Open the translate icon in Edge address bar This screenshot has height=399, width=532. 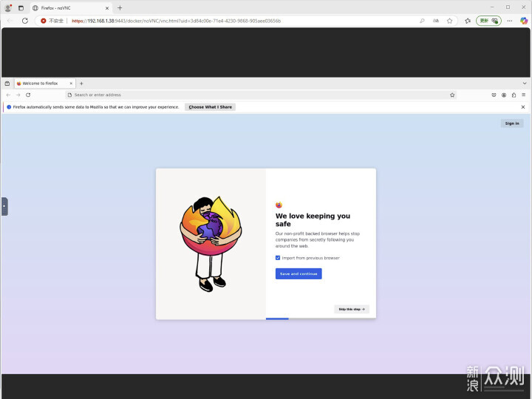point(436,21)
